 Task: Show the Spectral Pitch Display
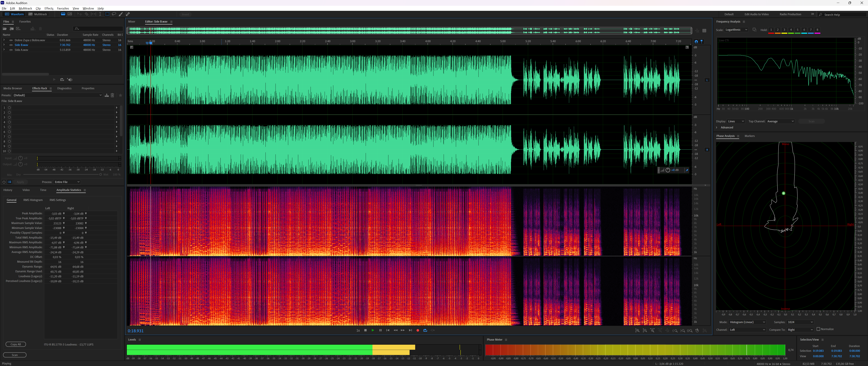pyautogui.click(x=70, y=14)
